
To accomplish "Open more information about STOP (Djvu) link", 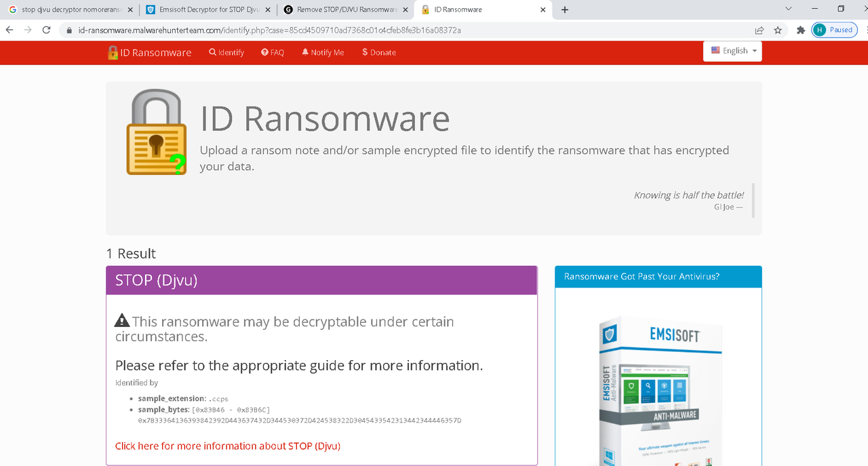I will 228,446.
